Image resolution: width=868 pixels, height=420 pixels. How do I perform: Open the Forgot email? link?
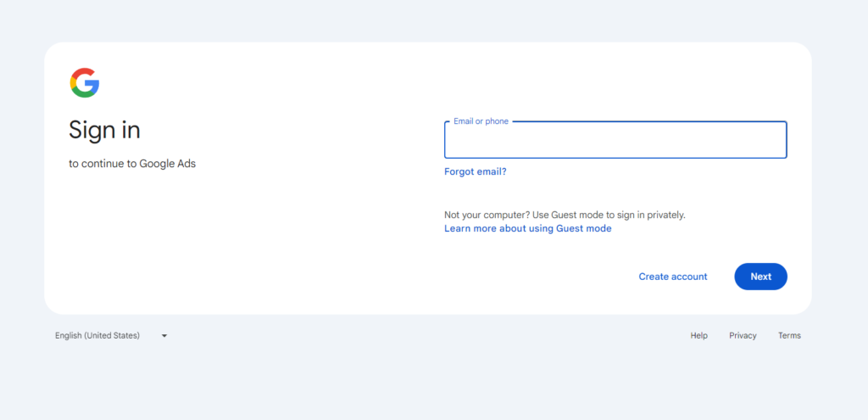[475, 171]
